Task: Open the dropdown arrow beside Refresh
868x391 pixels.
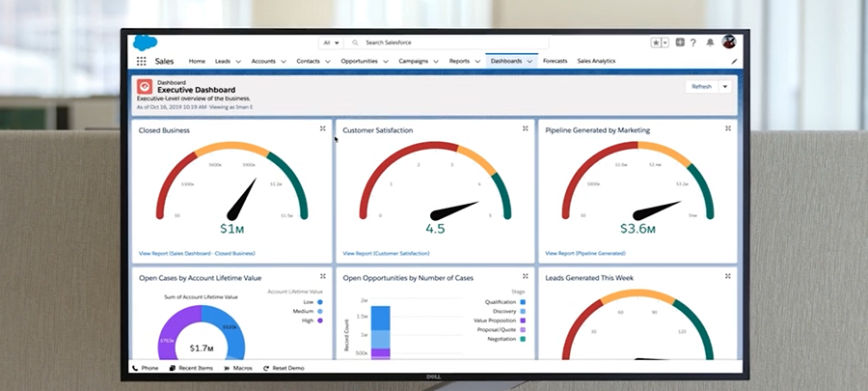Action: tap(725, 86)
